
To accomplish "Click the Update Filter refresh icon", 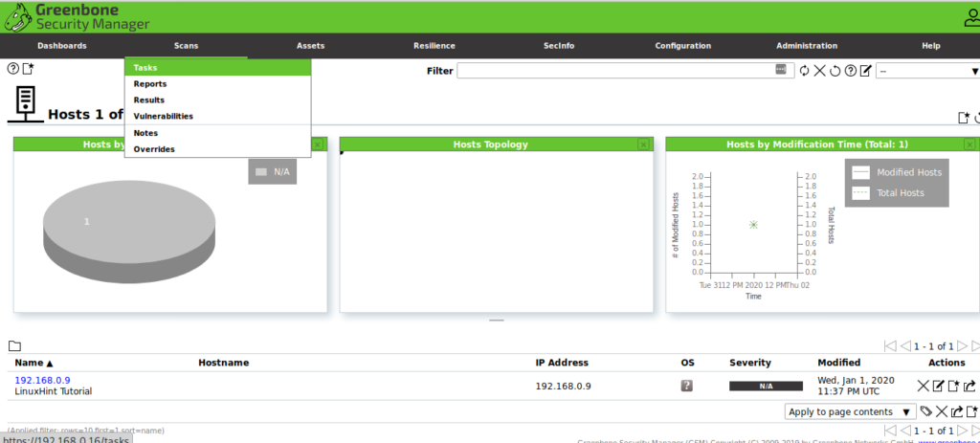I will tap(804, 71).
